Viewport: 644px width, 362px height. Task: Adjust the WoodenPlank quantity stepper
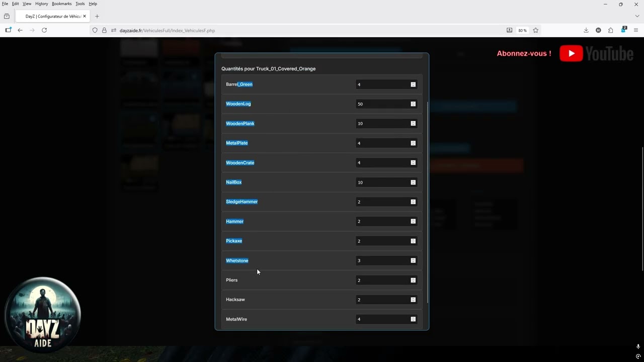click(x=413, y=124)
